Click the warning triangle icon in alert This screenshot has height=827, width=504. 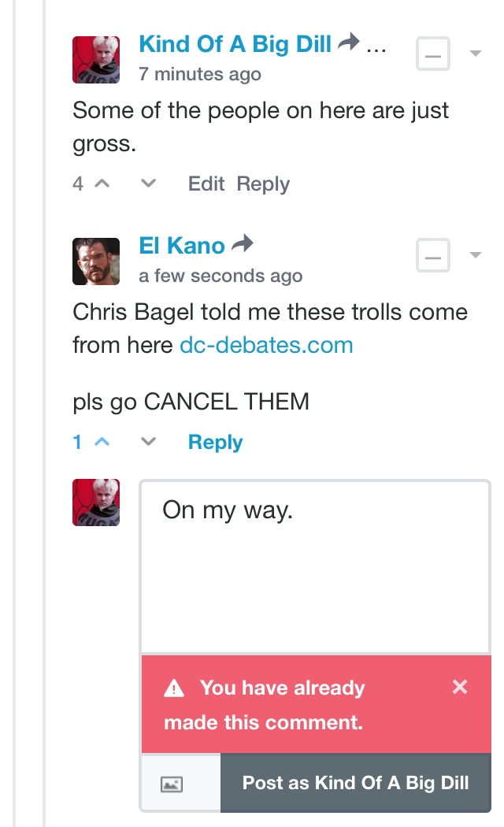(174, 688)
